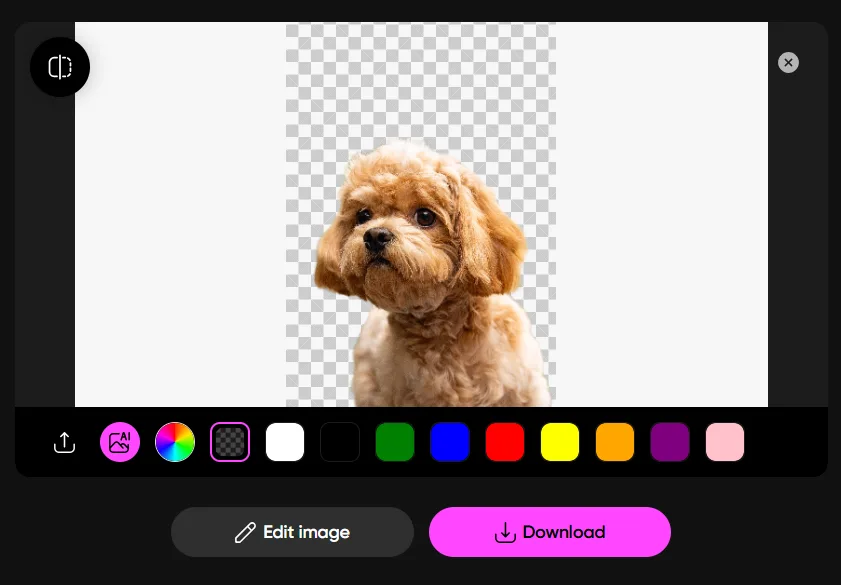Set the background to yellow
The image size is (841, 585).
coord(560,442)
